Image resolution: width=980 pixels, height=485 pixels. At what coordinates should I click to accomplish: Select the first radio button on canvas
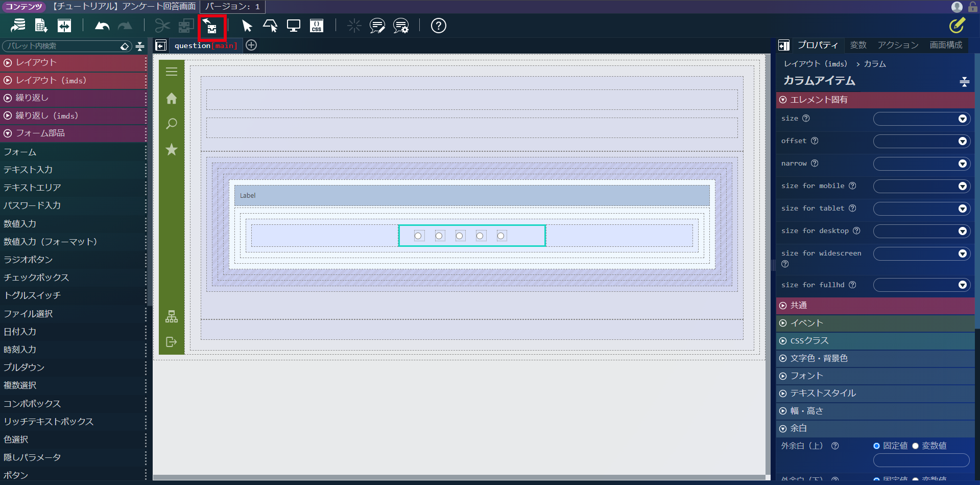[418, 236]
